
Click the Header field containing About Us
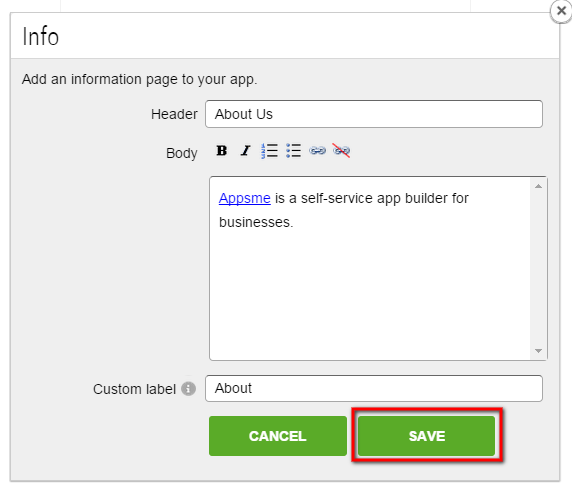(374, 114)
